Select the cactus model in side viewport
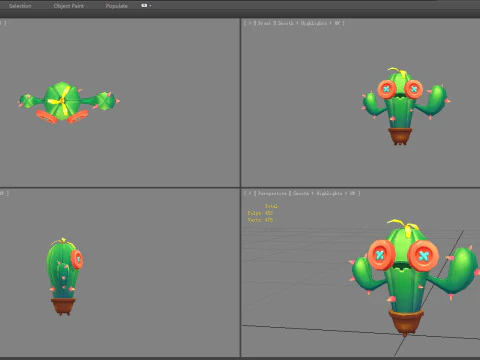Screen dimensions: 480x360 64,277
